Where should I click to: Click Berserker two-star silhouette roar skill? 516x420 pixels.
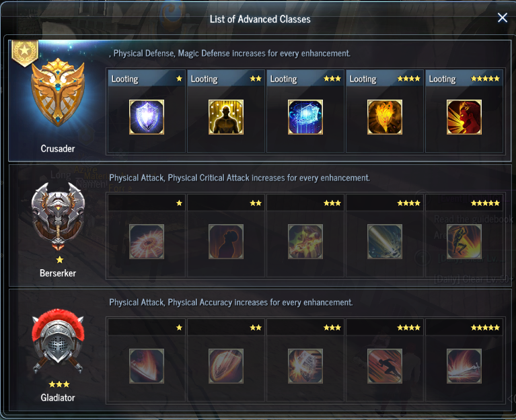[x=226, y=242]
